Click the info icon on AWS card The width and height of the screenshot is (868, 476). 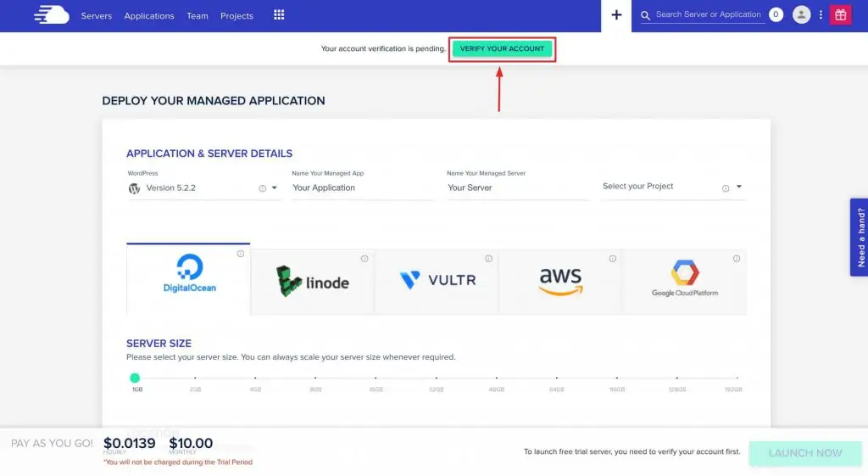click(x=612, y=259)
